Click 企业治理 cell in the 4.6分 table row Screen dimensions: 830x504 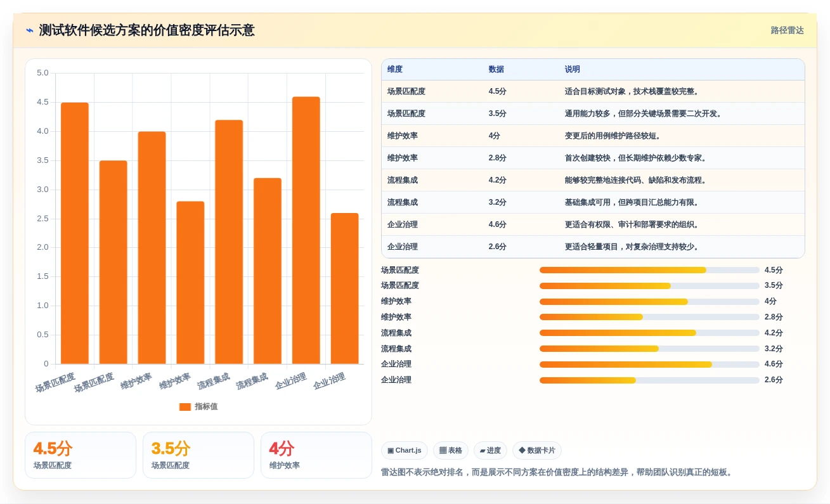[x=403, y=224]
